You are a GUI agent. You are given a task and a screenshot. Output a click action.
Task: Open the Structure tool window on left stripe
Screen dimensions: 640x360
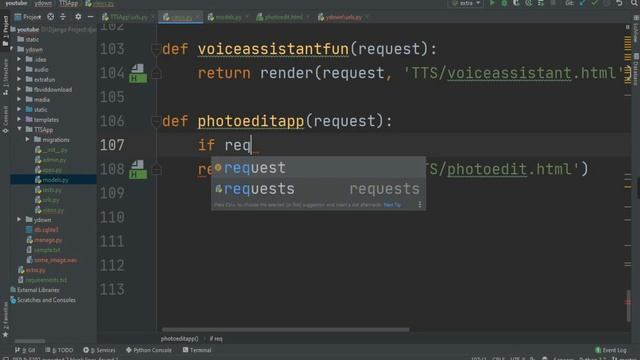[x=5, y=78]
